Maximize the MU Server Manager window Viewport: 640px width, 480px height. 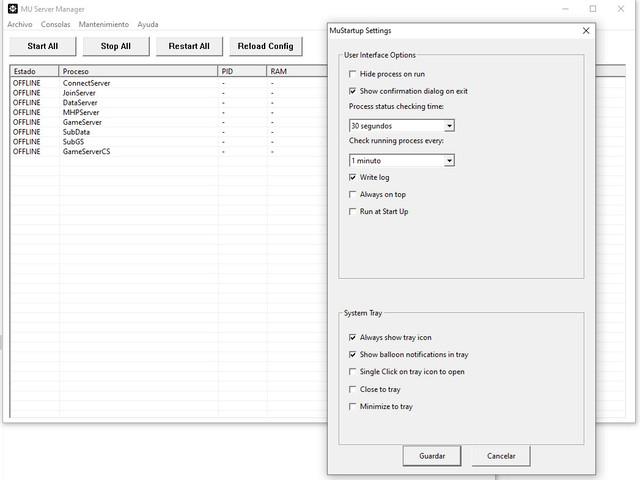click(593, 9)
